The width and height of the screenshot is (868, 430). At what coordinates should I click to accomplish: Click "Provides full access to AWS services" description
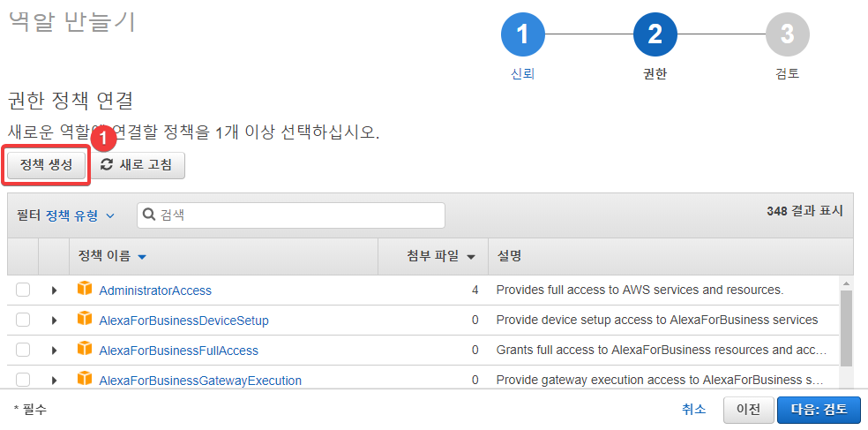tap(640, 290)
